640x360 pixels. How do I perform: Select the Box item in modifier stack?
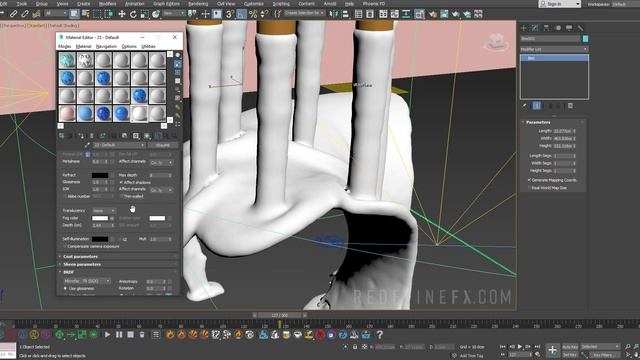pyautogui.click(x=554, y=58)
